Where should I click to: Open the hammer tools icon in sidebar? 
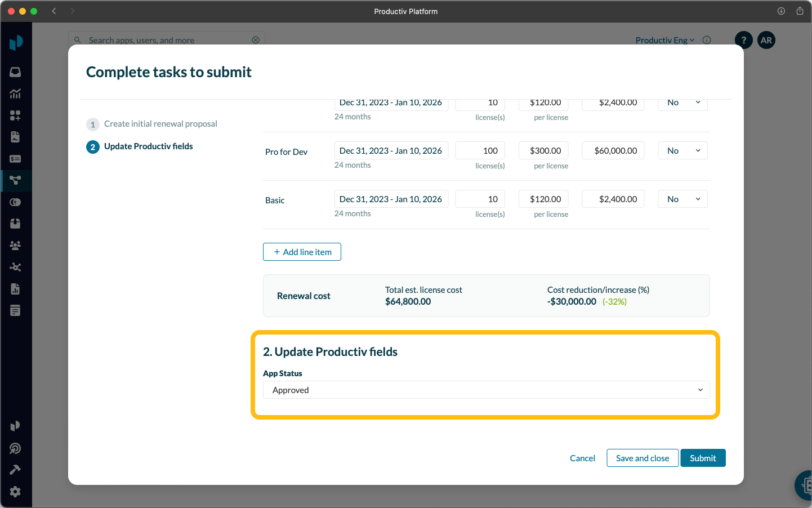click(15, 470)
